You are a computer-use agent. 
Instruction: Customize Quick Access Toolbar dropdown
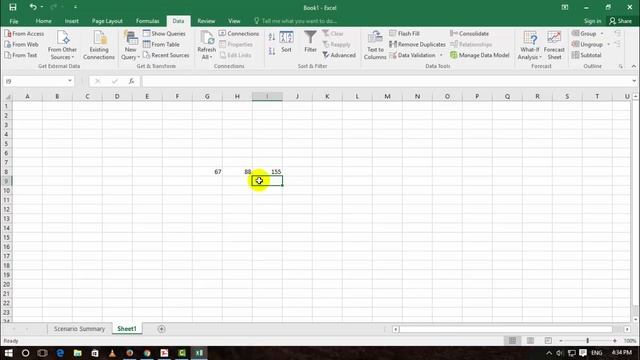(x=76, y=7)
